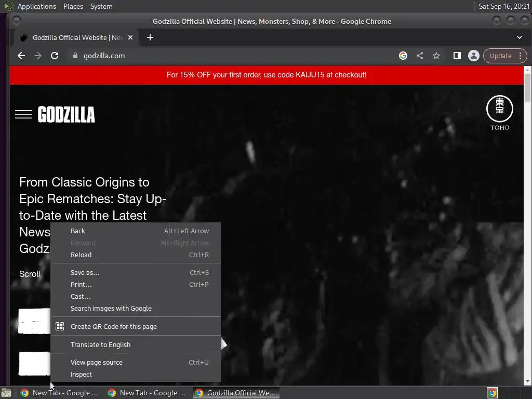Click headline From Classic Origins to
532x399 pixels.
(84, 182)
